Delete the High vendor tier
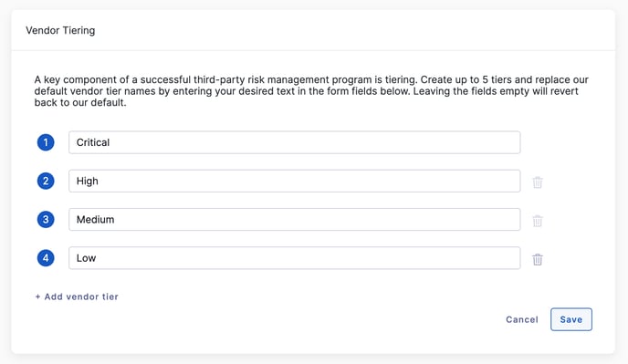 pyautogui.click(x=538, y=182)
